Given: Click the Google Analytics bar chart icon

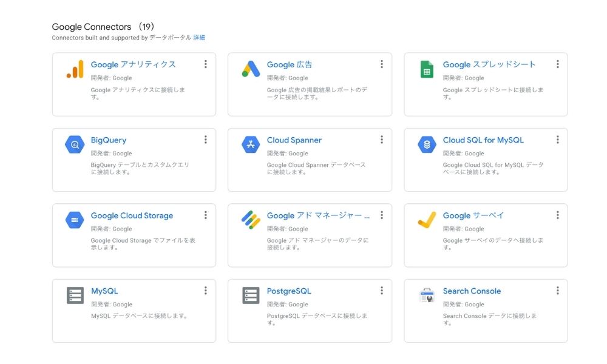Looking at the screenshot, I should [x=75, y=69].
